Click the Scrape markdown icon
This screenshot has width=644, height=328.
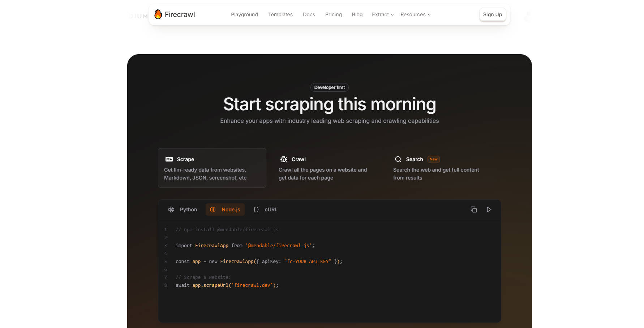[169, 159]
